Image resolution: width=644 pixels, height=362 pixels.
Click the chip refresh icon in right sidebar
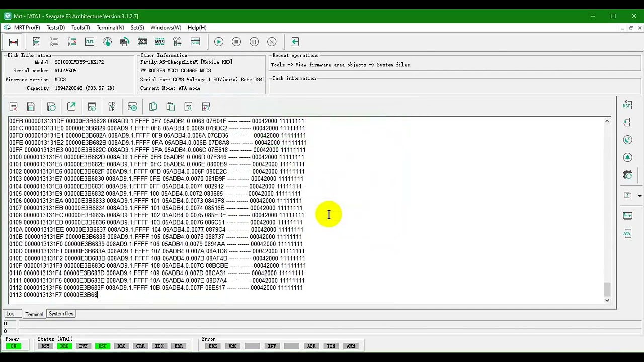coord(627,175)
